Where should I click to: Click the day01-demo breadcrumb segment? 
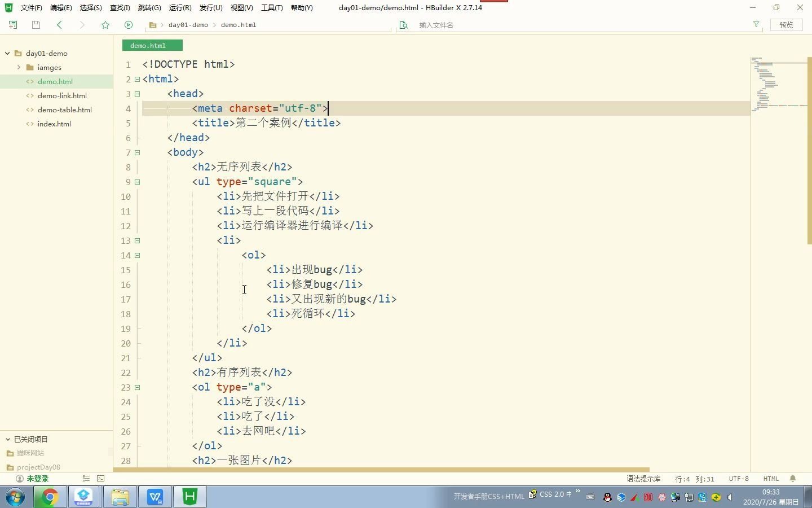[x=188, y=25]
